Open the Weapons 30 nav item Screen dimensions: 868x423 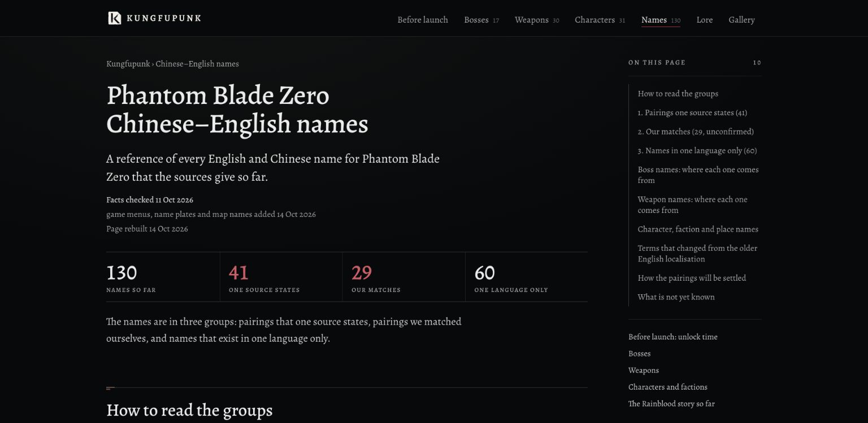click(537, 20)
